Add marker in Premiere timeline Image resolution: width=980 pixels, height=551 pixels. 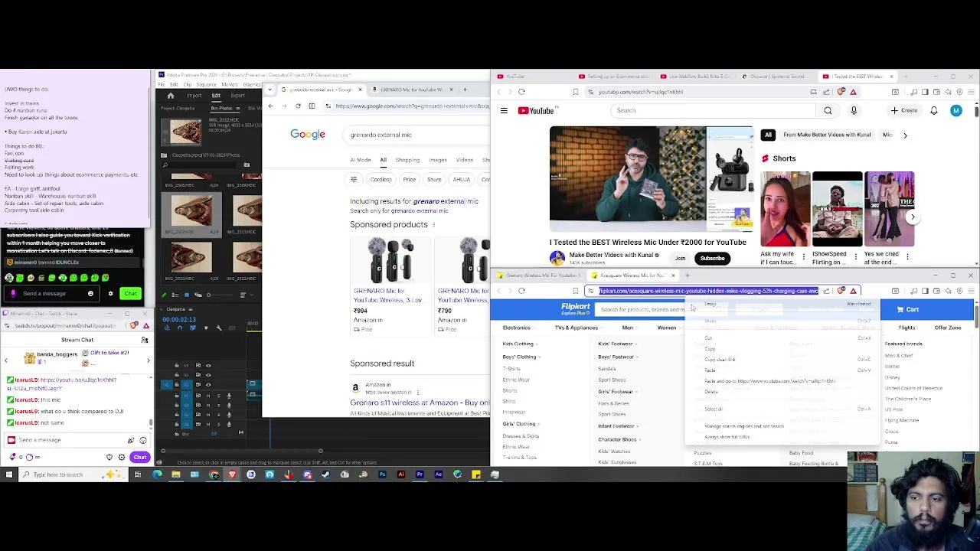206,328
